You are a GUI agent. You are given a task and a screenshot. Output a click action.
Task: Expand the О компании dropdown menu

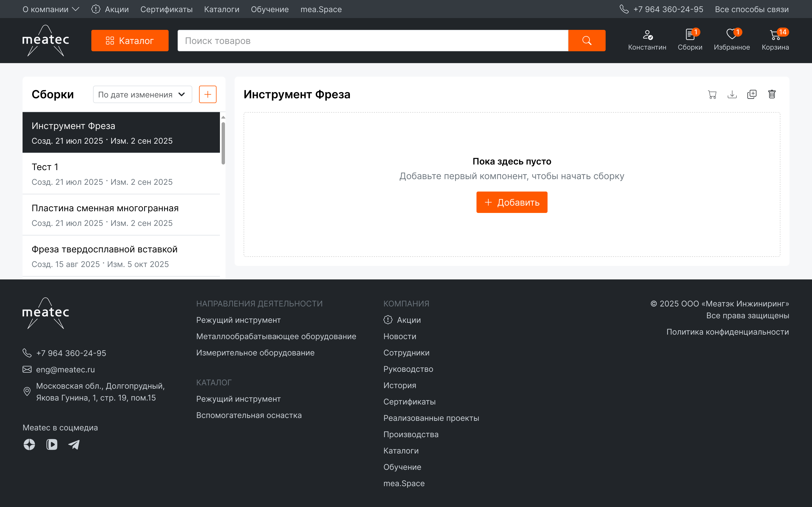pos(51,9)
